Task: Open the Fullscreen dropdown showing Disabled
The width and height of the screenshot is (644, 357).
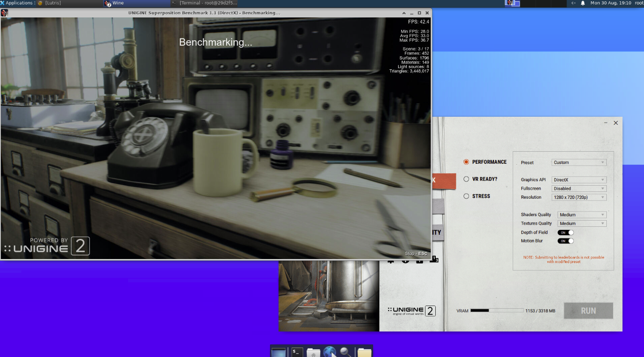Action: pos(579,188)
